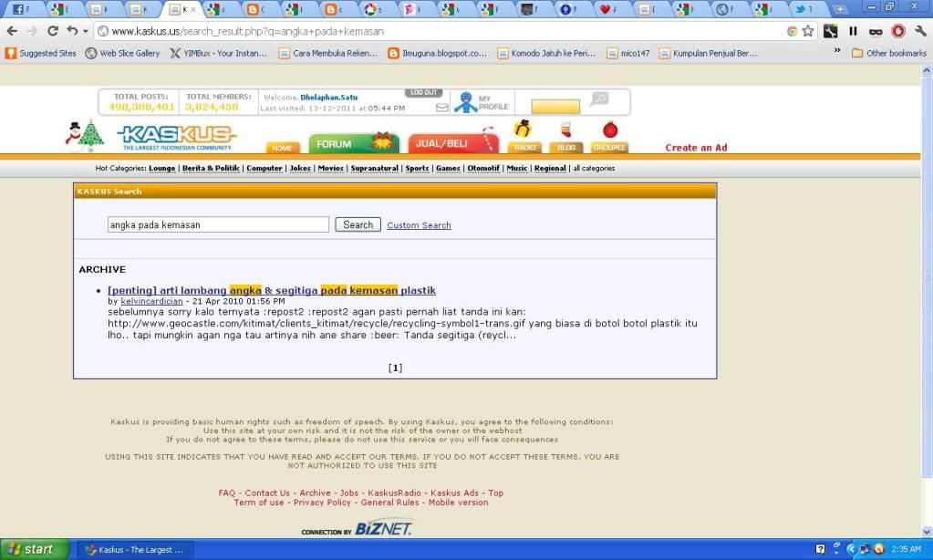
Task: Open the Blog stocking tab
Action: [x=565, y=138]
